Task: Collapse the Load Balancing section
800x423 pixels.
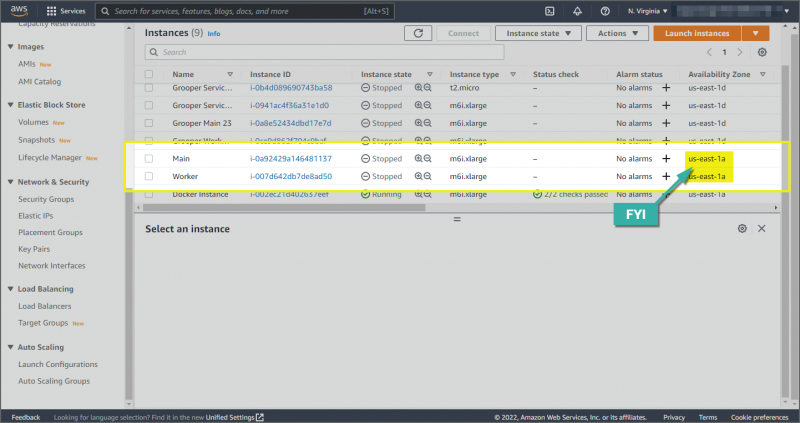Action: (10, 289)
